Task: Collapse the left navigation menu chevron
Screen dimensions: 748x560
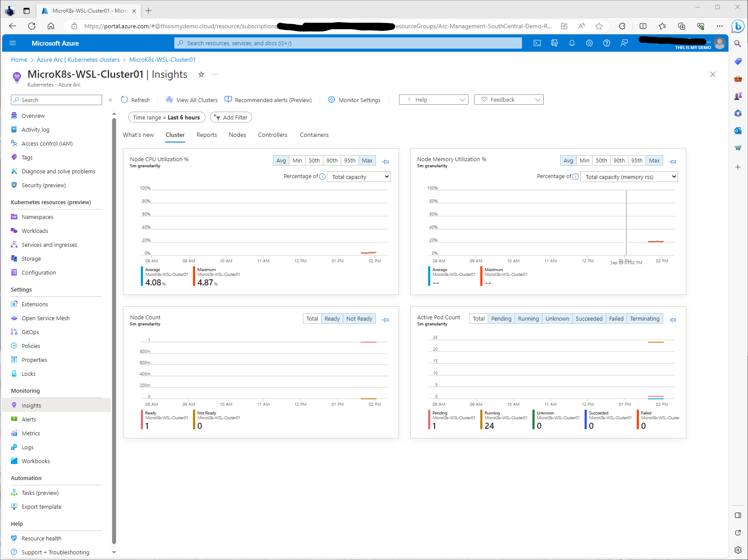Action: (x=110, y=100)
